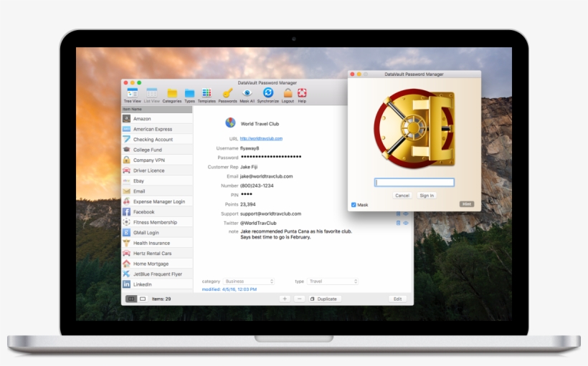This screenshot has width=588, height=366.
Task: Uncheck the Mask checkbox in login window
Action: coord(354,205)
